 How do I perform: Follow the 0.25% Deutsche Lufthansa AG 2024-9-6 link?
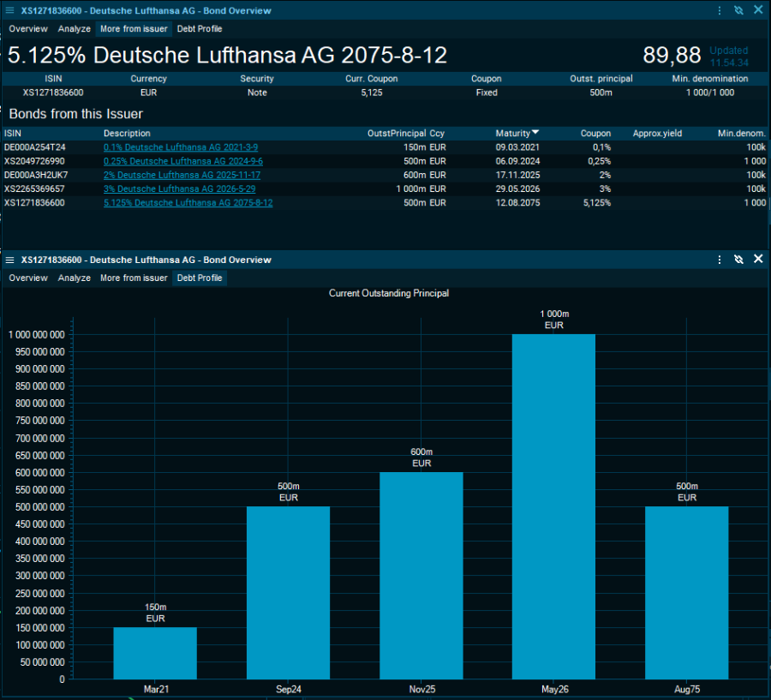coord(182,161)
